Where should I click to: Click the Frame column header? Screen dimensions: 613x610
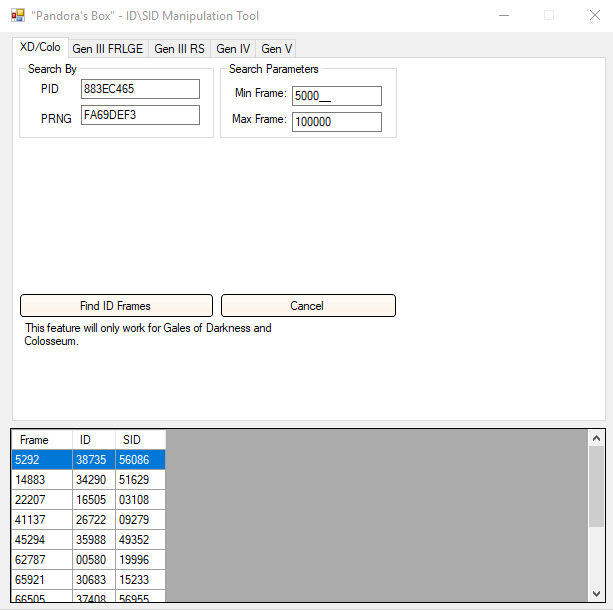click(x=42, y=440)
